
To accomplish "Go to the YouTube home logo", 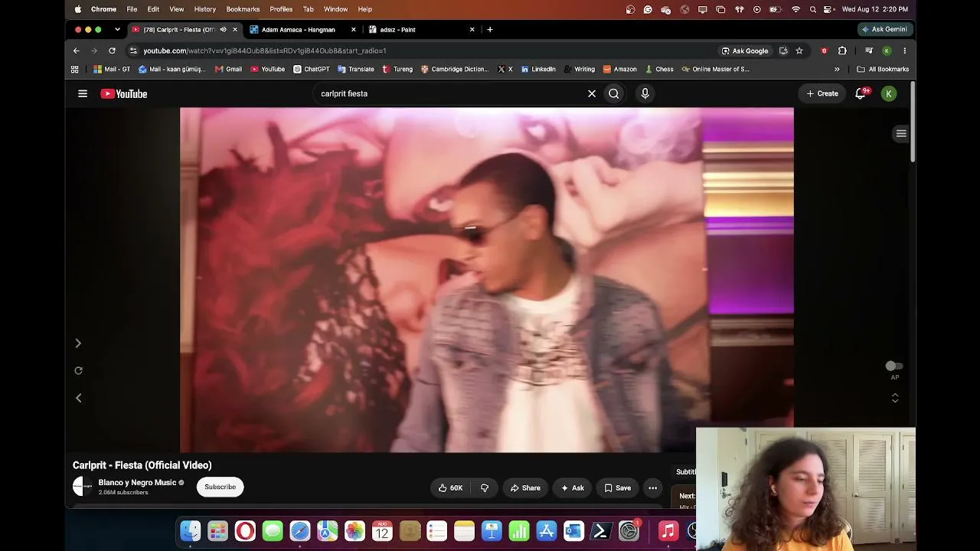I will [x=123, y=93].
